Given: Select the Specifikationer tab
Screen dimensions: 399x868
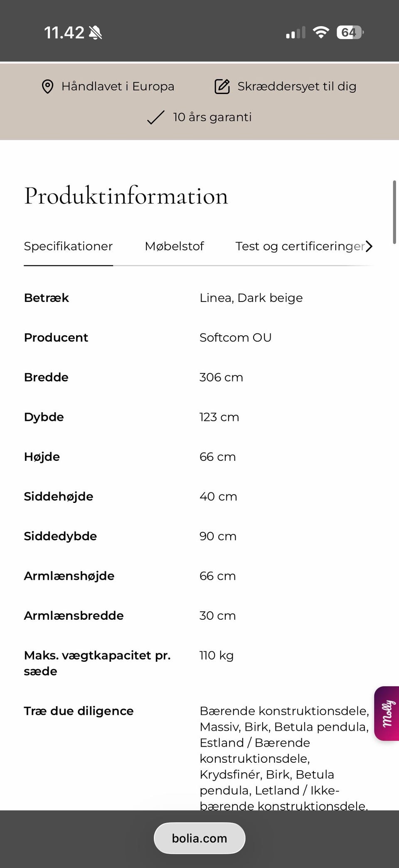Looking at the screenshot, I should coord(68,246).
